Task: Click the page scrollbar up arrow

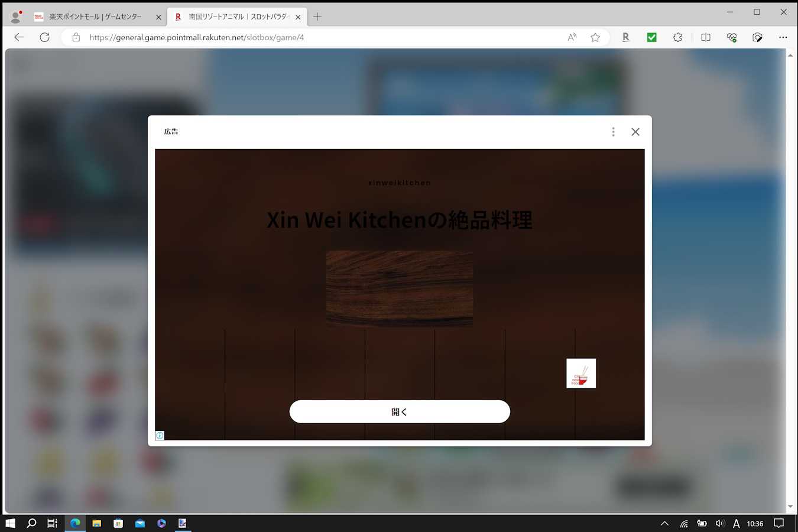Action: [x=790, y=55]
